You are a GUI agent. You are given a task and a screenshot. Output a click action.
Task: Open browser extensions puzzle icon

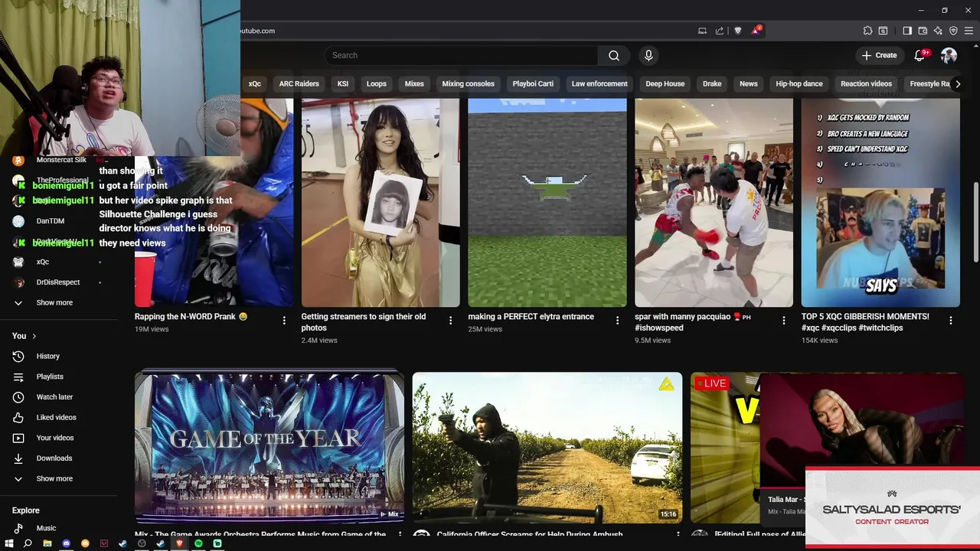[x=867, y=31]
